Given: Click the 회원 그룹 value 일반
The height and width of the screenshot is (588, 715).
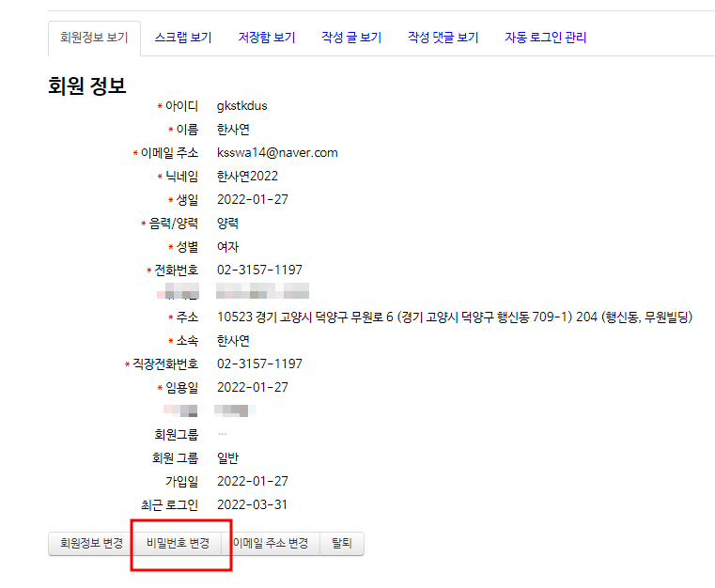Looking at the screenshot, I should point(227,458).
